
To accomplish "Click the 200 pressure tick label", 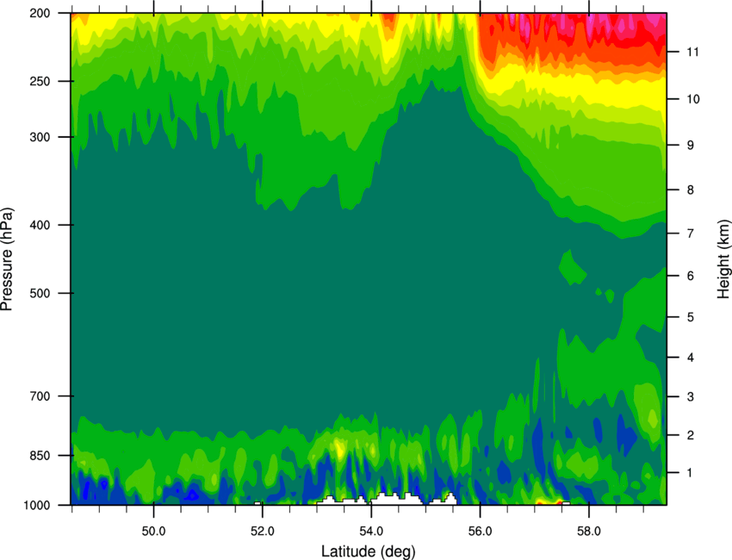I will (40, 13).
